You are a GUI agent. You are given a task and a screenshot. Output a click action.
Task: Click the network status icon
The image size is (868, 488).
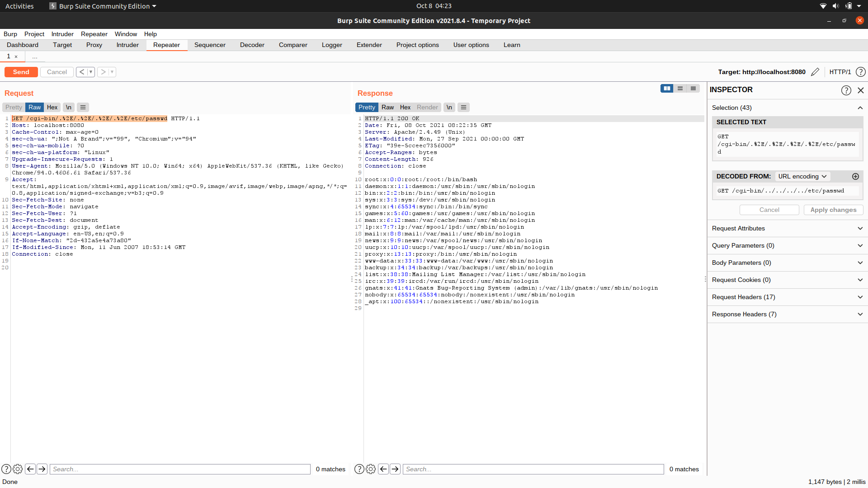pyautogui.click(x=823, y=6)
